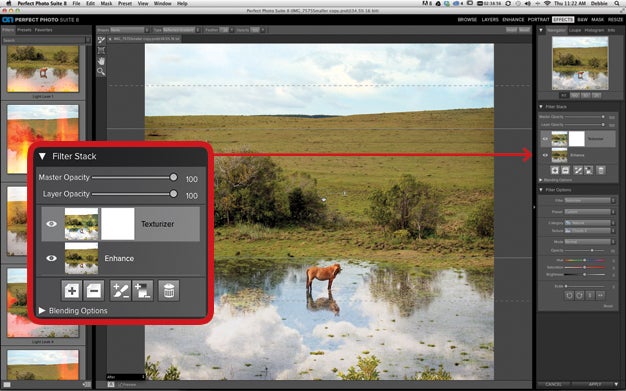Clear the filter search field
626x391 pixels.
pyautogui.click(x=88, y=40)
